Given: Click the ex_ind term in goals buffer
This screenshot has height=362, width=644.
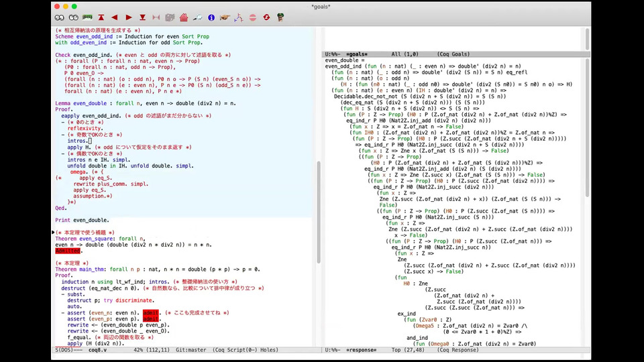Looking at the screenshot, I should coord(407,314).
